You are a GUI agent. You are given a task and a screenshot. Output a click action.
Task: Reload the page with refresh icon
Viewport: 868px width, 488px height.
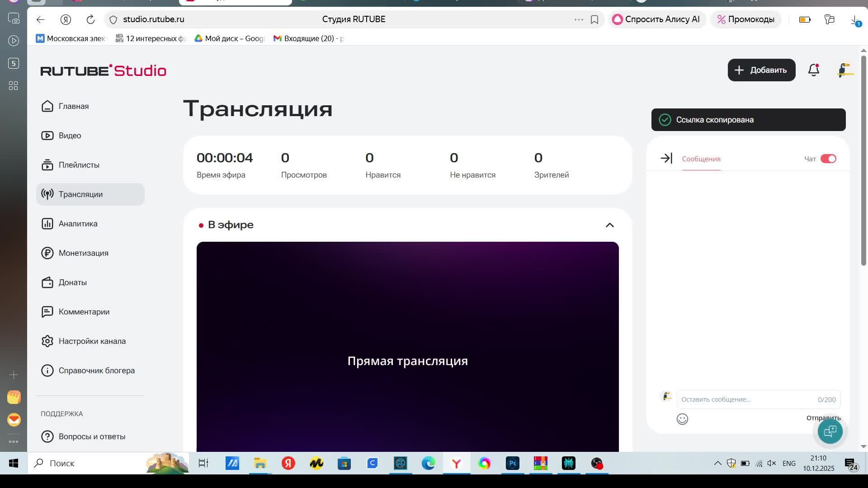(x=90, y=19)
